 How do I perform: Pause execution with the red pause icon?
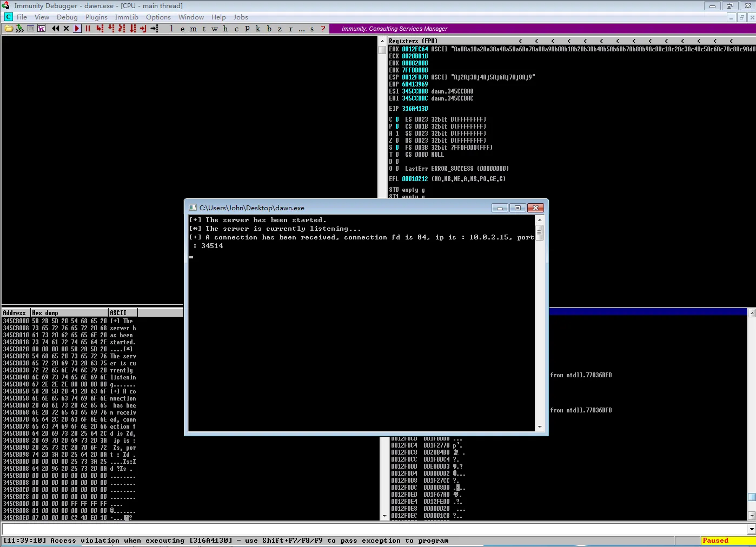pyautogui.click(x=88, y=29)
